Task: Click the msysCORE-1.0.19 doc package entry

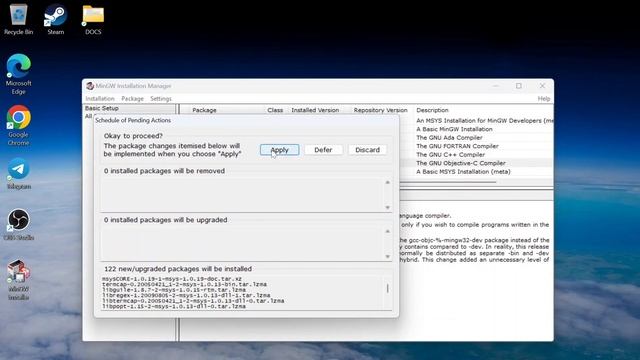Action: [172, 279]
